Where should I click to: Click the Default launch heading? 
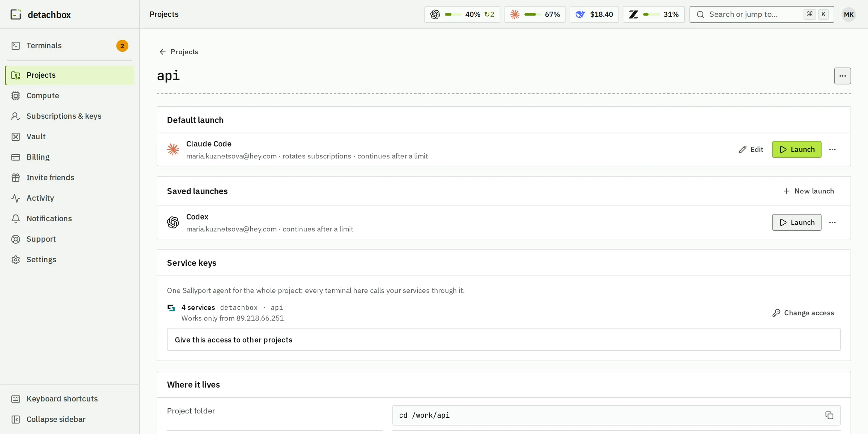195,120
